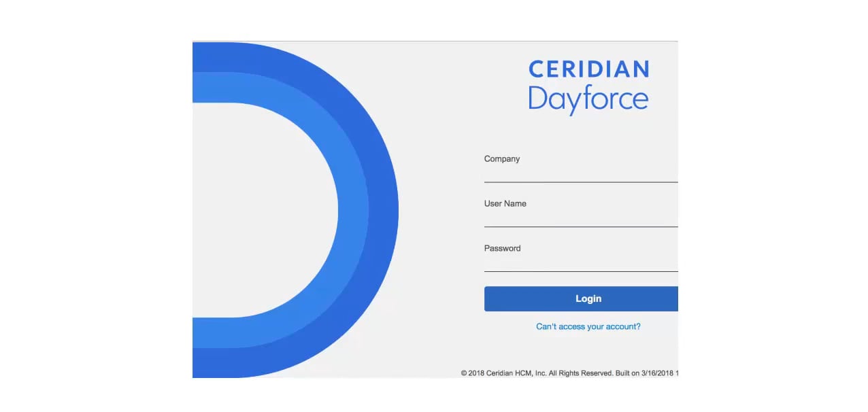Click the underline beneath the Password field
This screenshot has width=868, height=412.
(580, 271)
